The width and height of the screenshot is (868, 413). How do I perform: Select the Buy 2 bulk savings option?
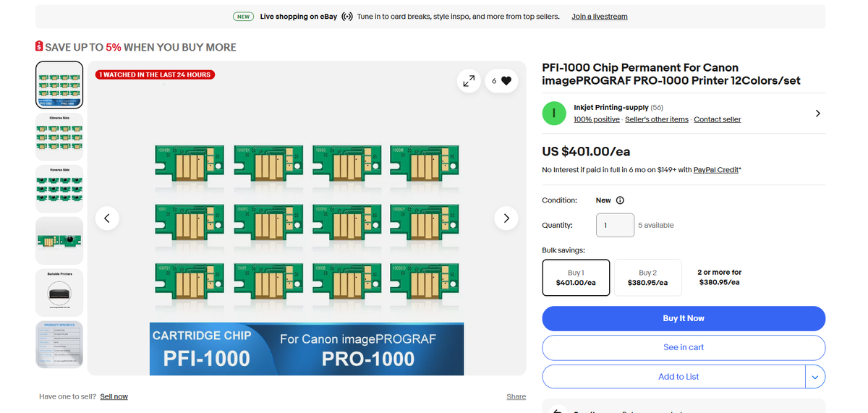click(x=647, y=278)
